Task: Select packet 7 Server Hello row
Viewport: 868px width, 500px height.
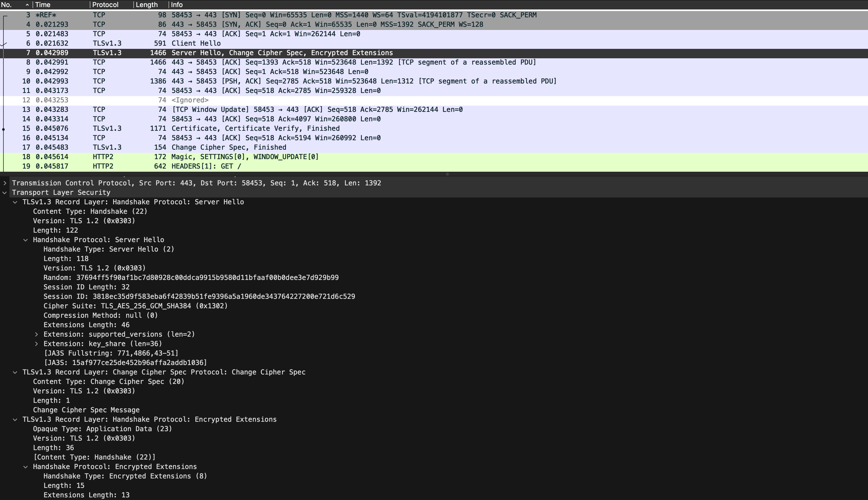Action: (434, 53)
